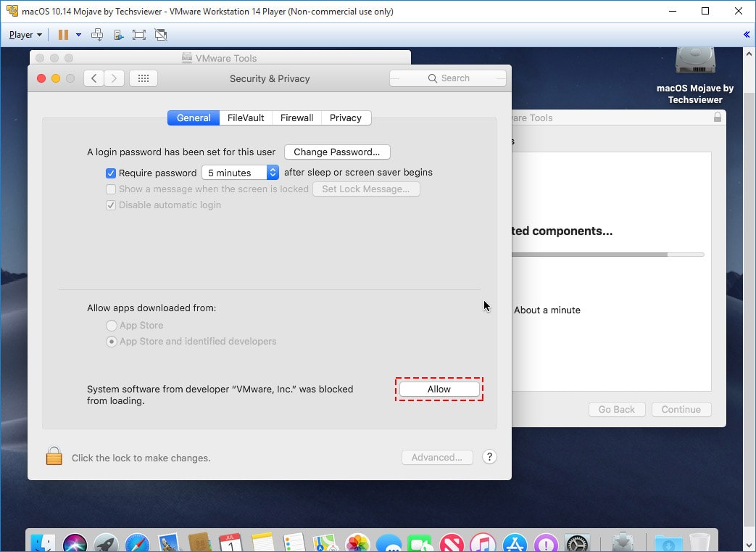Select the App Store radio button
Image resolution: width=756 pixels, height=552 pixels.
pos(112,326)
